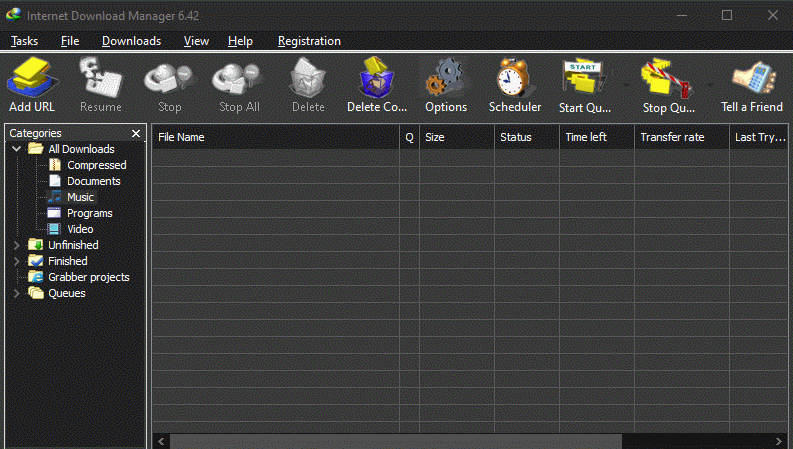Sort by Q column header
The width and height of the screenshot is (793, 449).
click(x=409, y=137)
